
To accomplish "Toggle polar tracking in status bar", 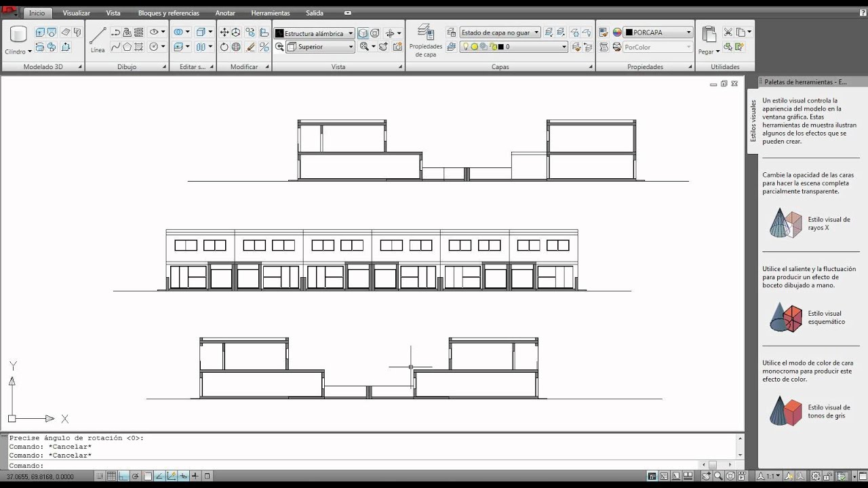I will [x=136, y=476].
